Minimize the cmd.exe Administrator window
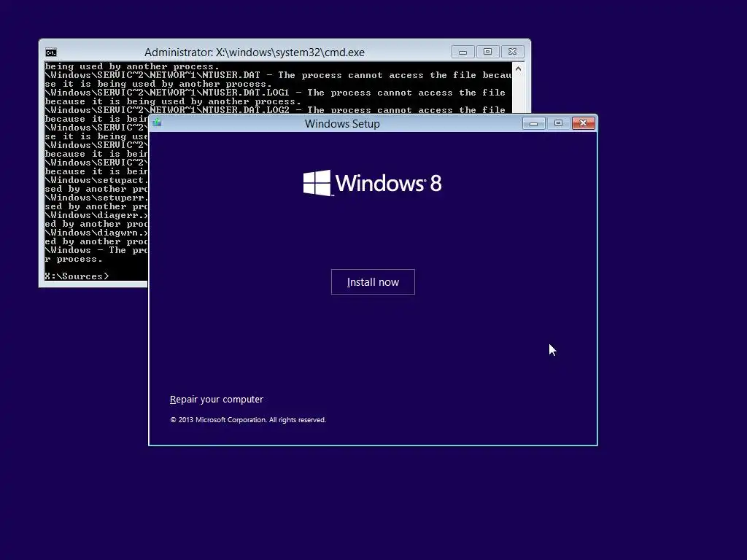This screenshot has height=560, width=747. point(462,52)
